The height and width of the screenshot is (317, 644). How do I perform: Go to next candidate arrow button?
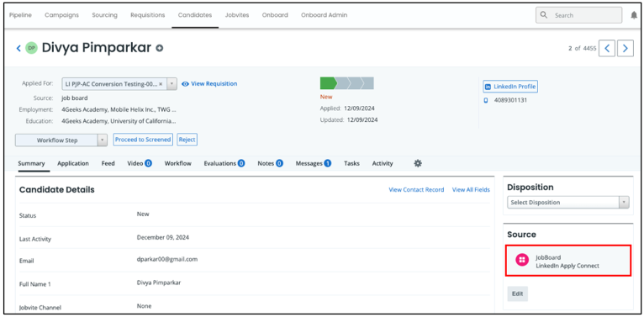[x=626, y=49]
